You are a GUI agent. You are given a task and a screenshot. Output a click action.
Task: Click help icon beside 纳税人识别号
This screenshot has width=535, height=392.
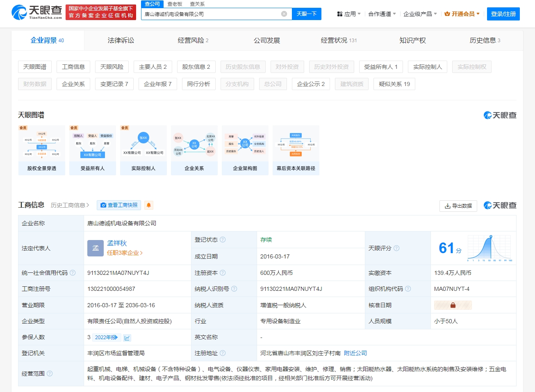pos(234,289)
